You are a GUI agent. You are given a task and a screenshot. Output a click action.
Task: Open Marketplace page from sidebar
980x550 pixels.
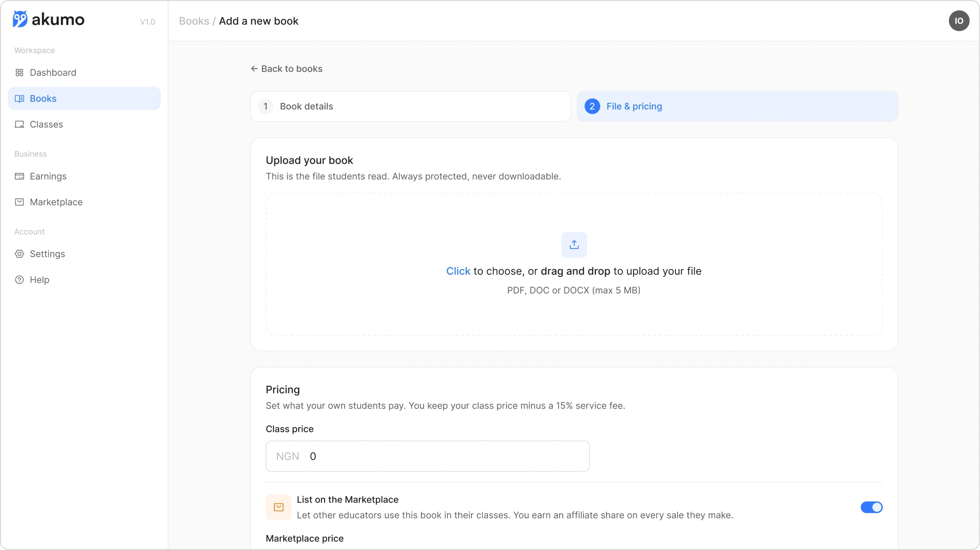coord(84,202)
